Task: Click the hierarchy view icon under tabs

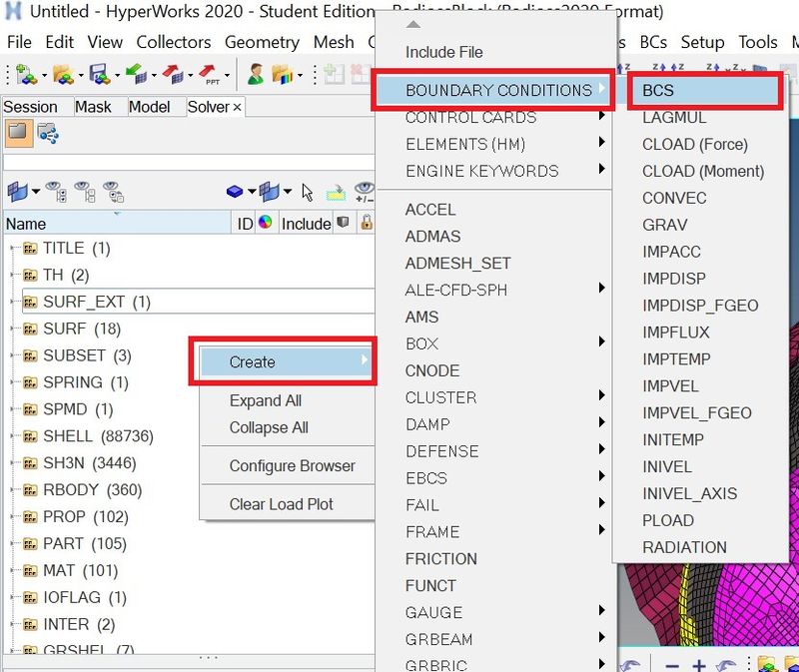Action: (47, 132)
